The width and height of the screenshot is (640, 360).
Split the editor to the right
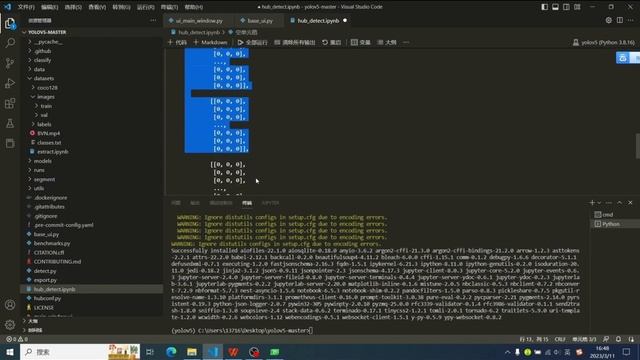pyautogui.click(x=620, y=20)
